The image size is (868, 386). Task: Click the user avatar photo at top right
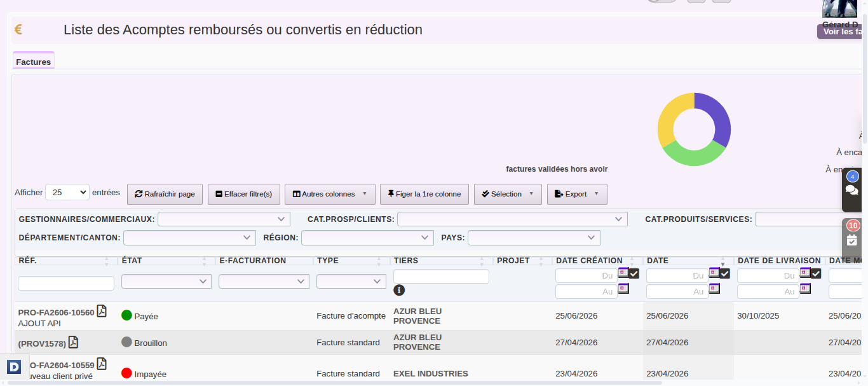(841, 8)
